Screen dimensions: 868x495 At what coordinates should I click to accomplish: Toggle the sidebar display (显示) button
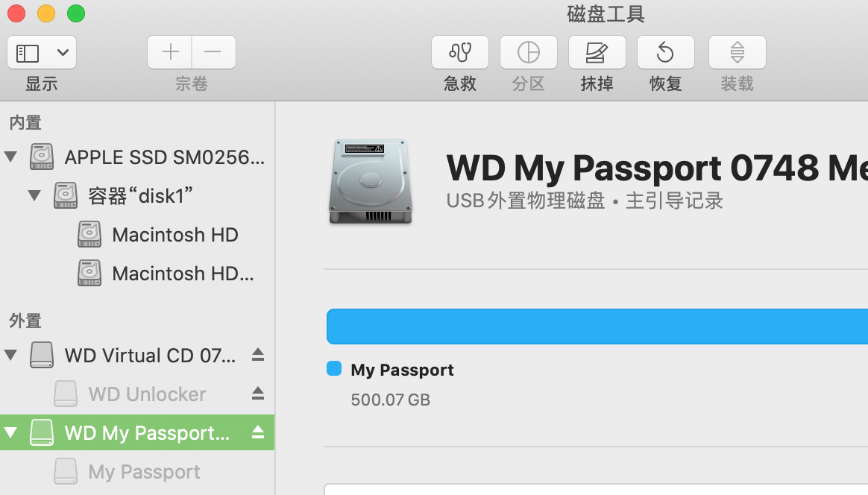pos(28,52)
